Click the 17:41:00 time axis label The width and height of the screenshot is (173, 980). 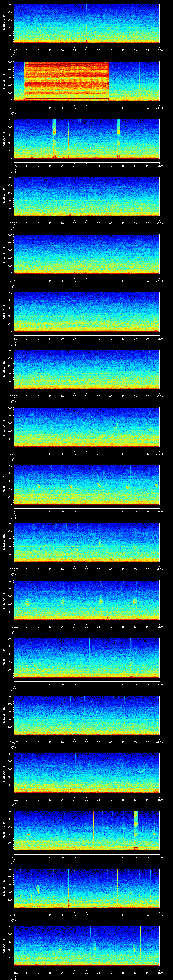[x=13, y=742]
